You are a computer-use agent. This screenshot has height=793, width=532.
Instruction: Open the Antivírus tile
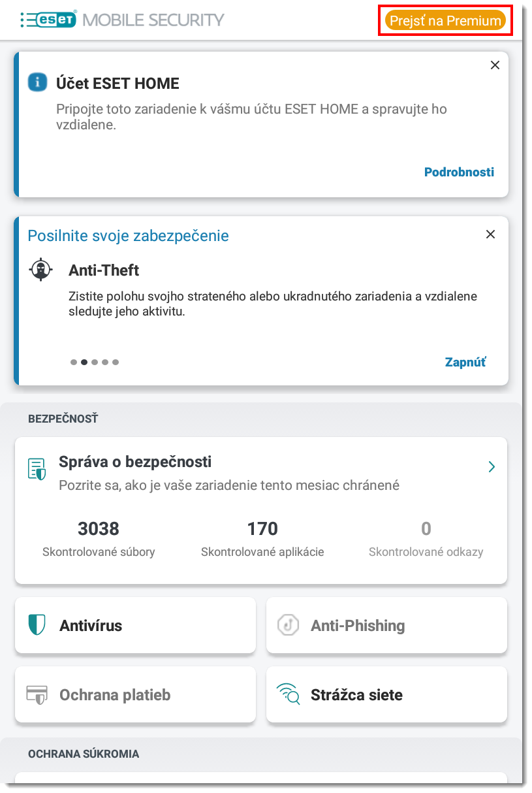click(x=135, y=625)
